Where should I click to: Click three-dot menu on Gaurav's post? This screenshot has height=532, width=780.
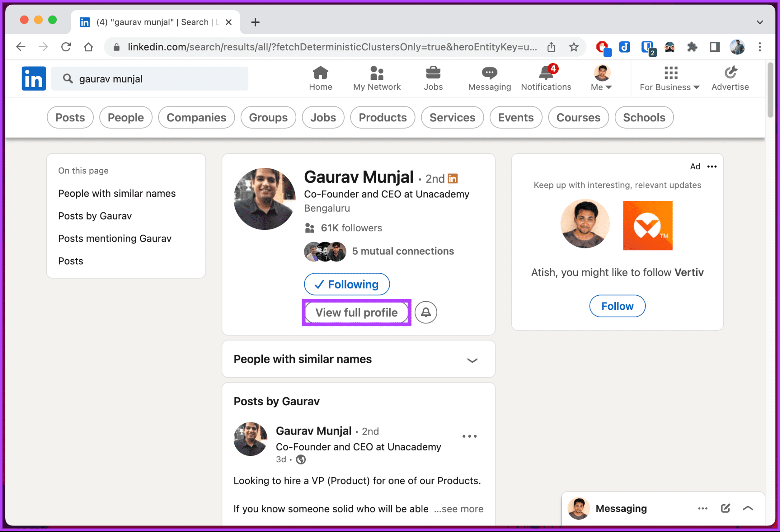click(x=470, y=436)
